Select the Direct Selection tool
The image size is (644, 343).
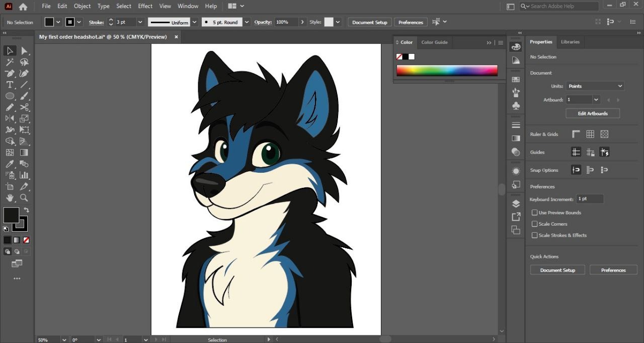point(24,51)
